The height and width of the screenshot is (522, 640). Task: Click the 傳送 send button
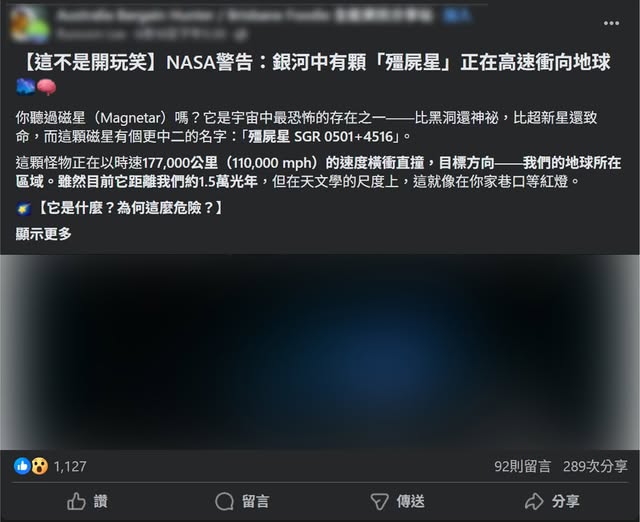pyautogui.click(x=397, y=501)
